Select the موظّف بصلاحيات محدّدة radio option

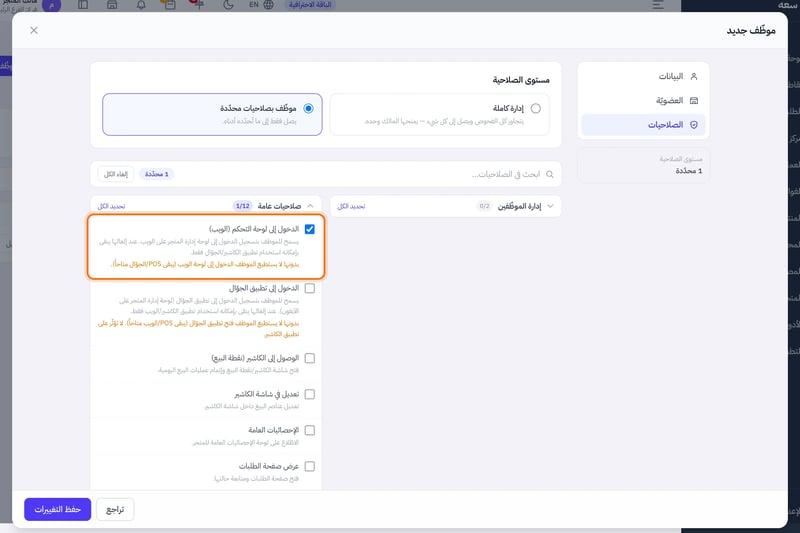coord(308,108)
